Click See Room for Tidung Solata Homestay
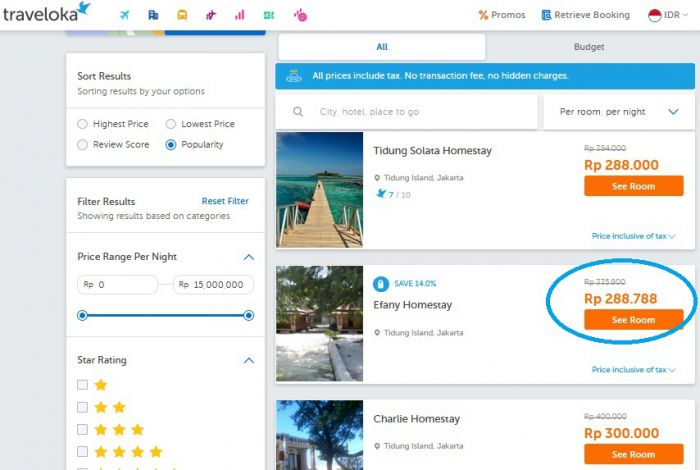This screenshot has width=700, height=470. pos(633,186)
